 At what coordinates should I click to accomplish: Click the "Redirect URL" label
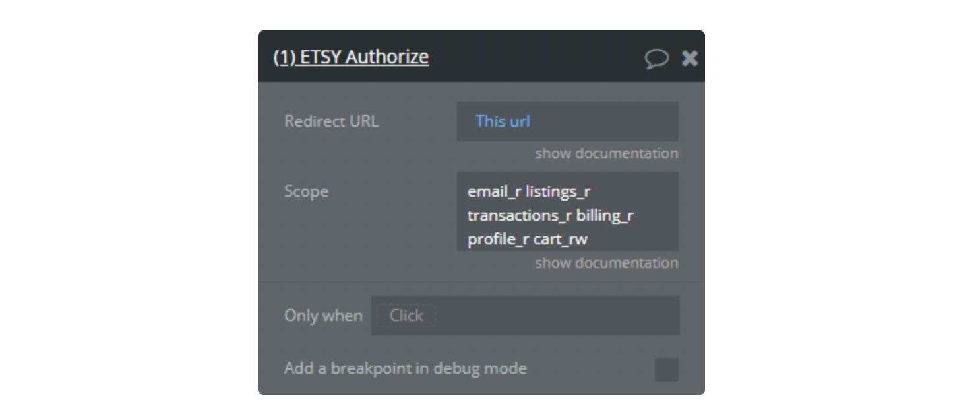pyautogui.click(x=331, y=121)
